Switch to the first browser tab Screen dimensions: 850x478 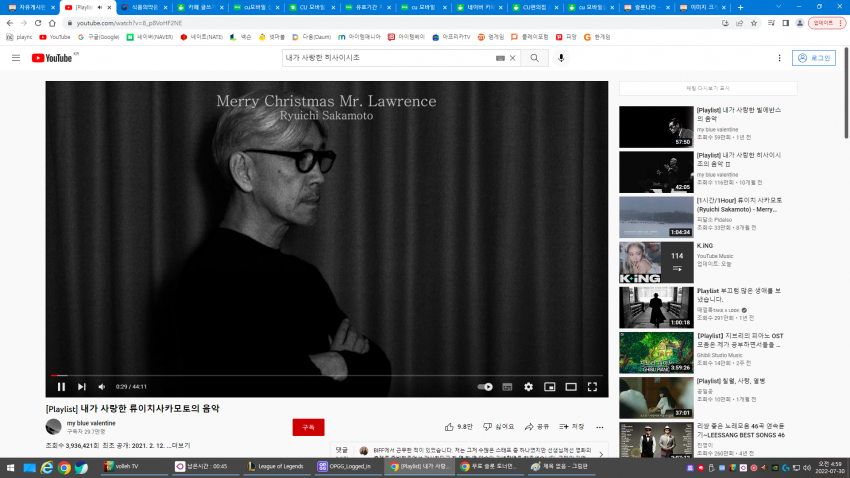[x=31, y=7]
